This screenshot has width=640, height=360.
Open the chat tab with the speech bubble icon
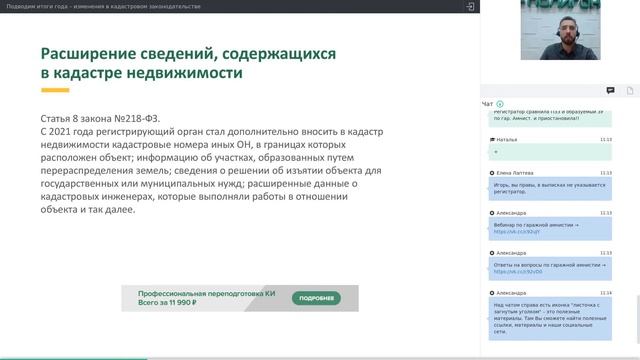(610, 91)
